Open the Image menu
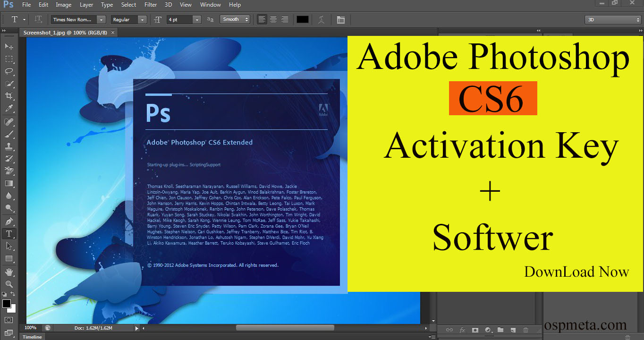The height and width of the screenshot is (340, 644). coord(64,5)
